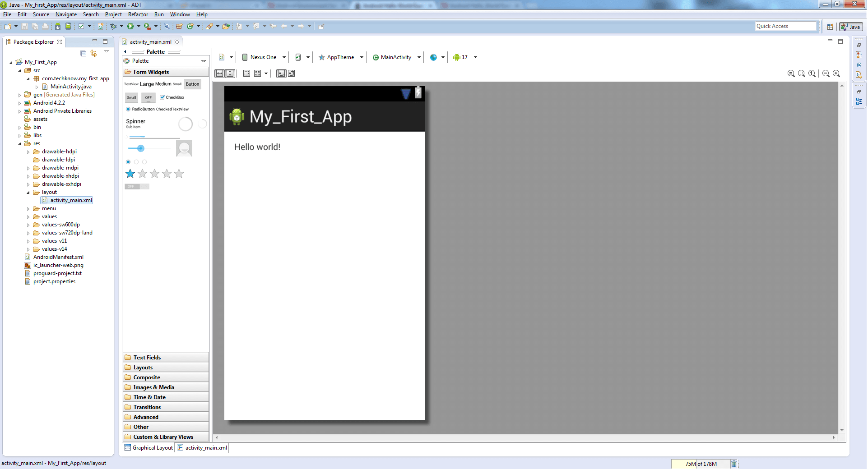Collapse the res folder in tree

pos(19,144)
